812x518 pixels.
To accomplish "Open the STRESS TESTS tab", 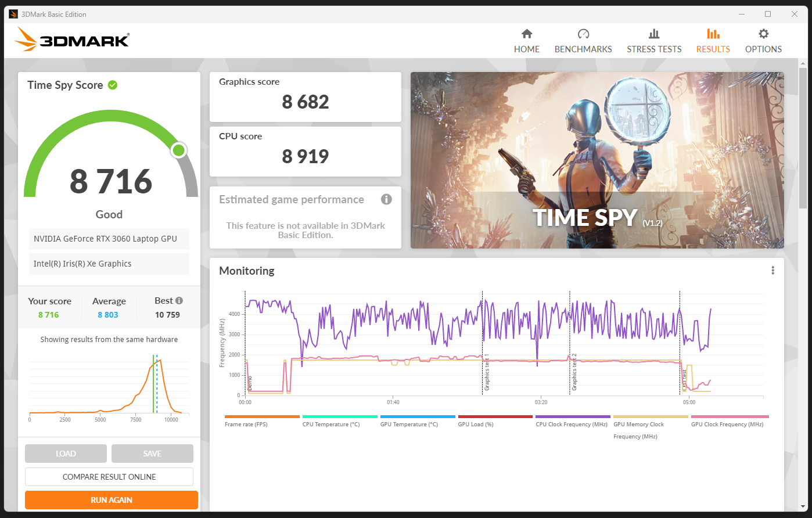I will 654,41.
